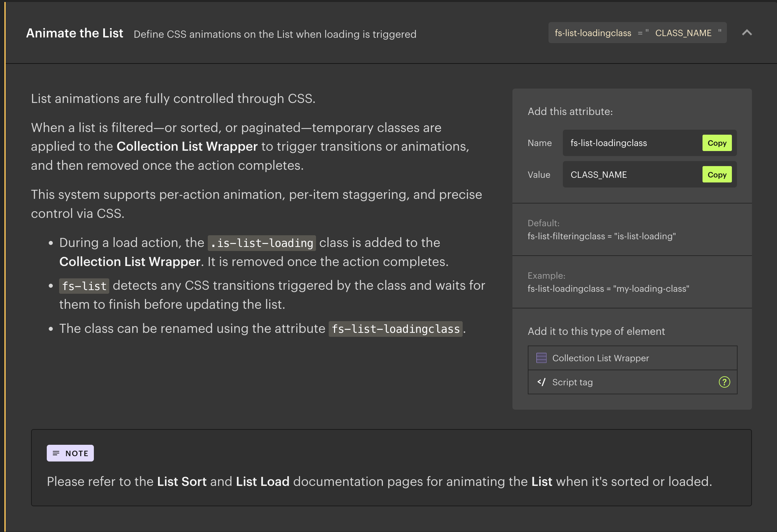Click the Script tag code icon

coord(541,382)
